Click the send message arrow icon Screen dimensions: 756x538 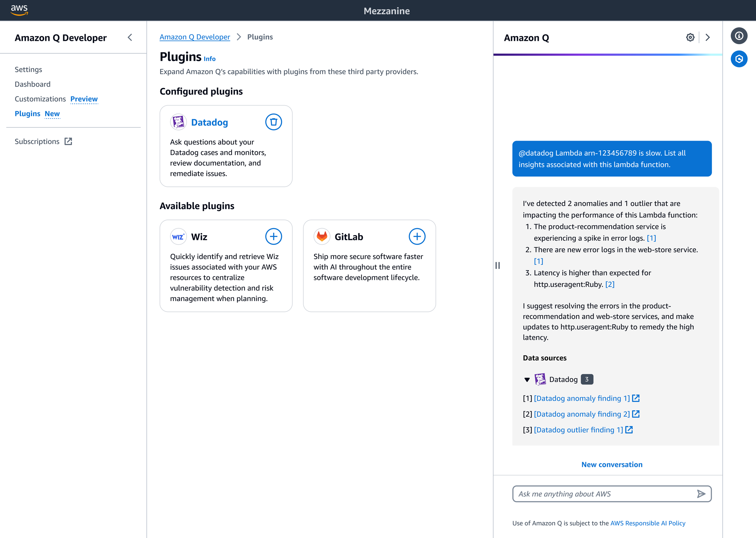(701, 494)
